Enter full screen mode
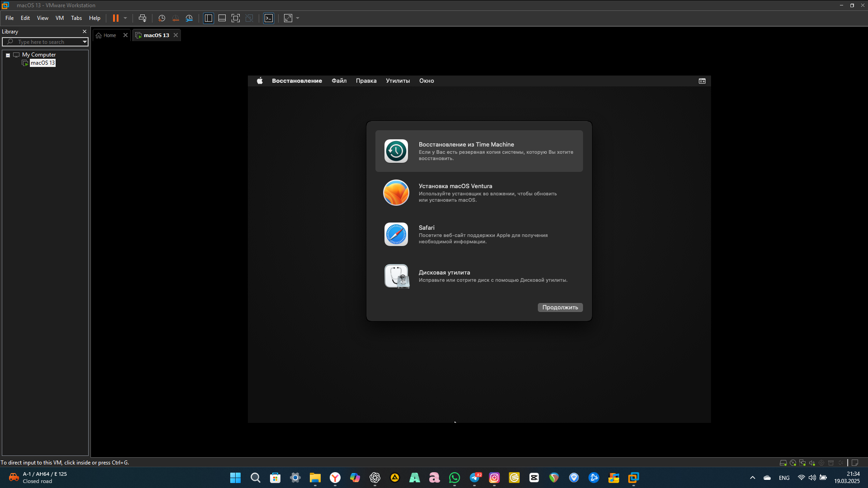 236,18
